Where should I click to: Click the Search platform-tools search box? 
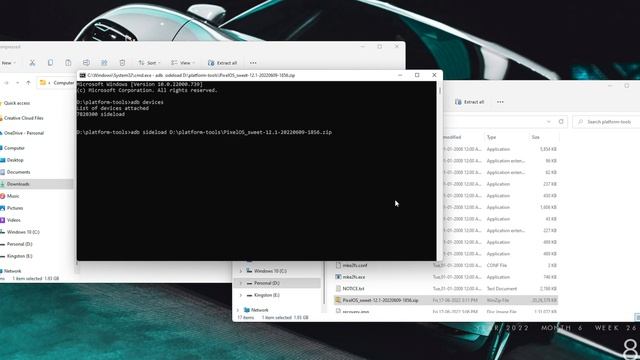[607, 122]
